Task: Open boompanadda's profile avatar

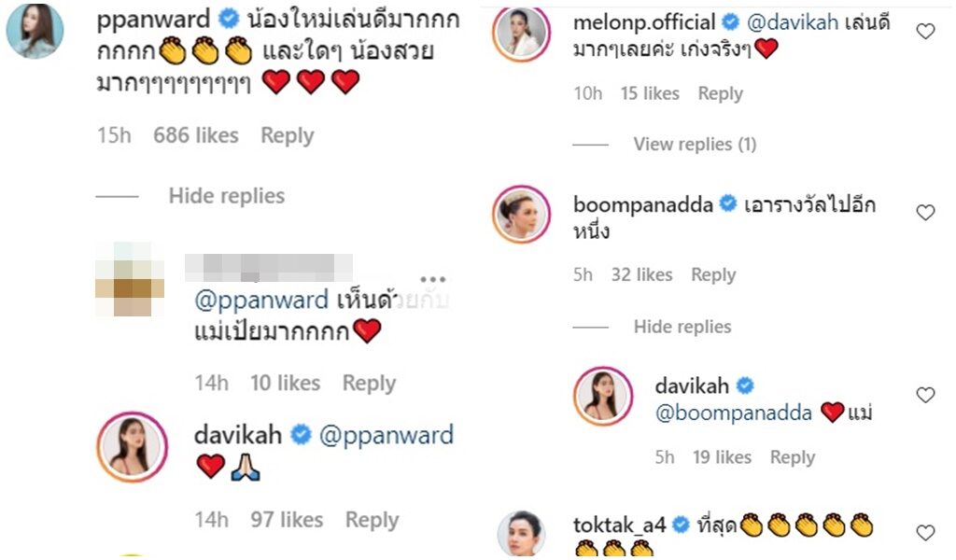Action: (x=521, y=215)
